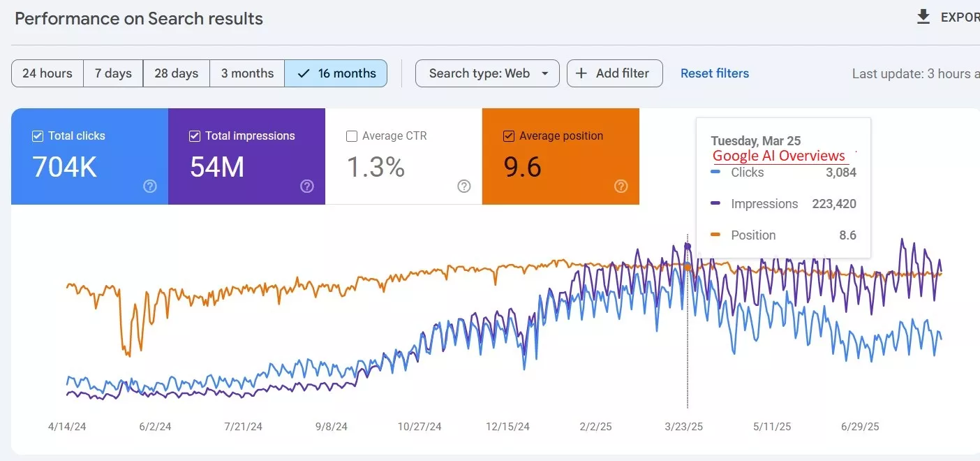Image resolution: width=980 pixels, height=461 pixels.
Task: Click the plus icon beside Add filter
Action: pyautogui.click(x=580, y=73)
